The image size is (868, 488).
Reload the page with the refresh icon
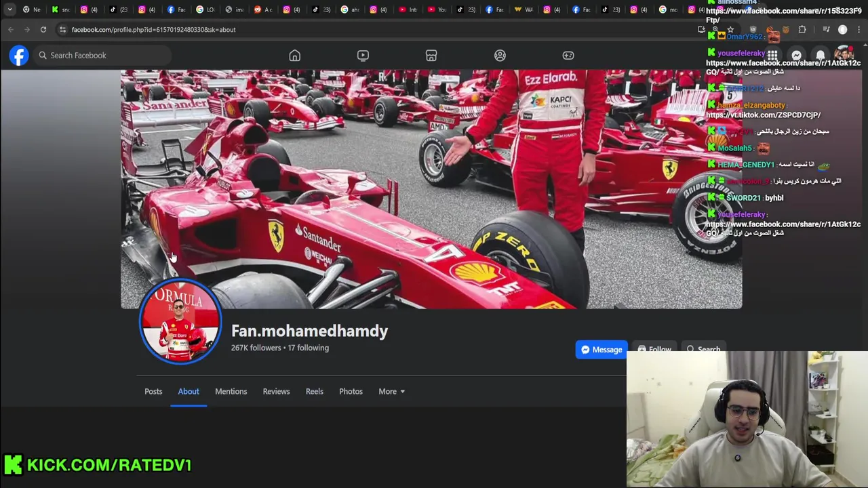click(43, 30)
